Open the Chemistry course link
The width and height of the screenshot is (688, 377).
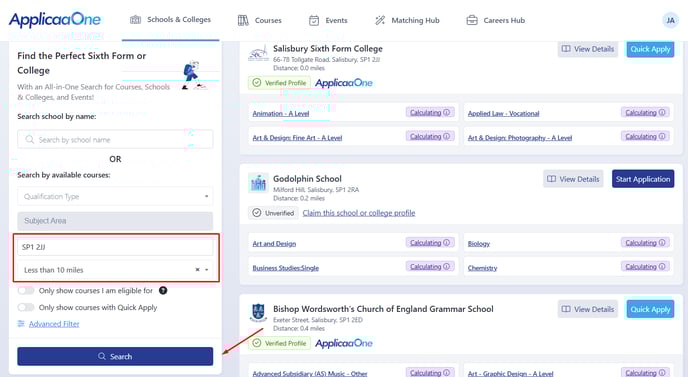(482, 268)
